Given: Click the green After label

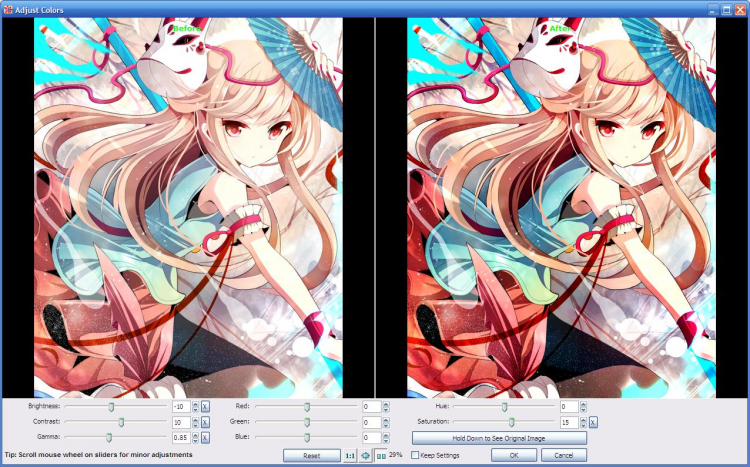Looking at the screenshot, I should point(560,29).
